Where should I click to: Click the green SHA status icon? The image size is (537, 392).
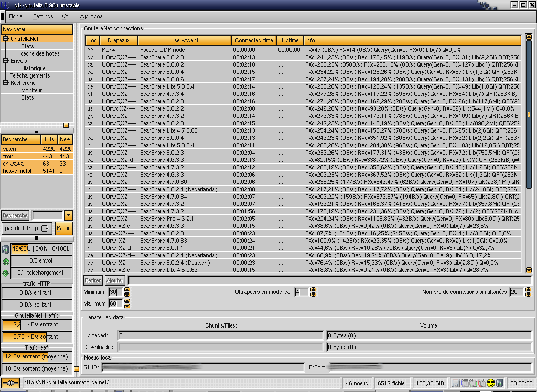coord(474,383)
